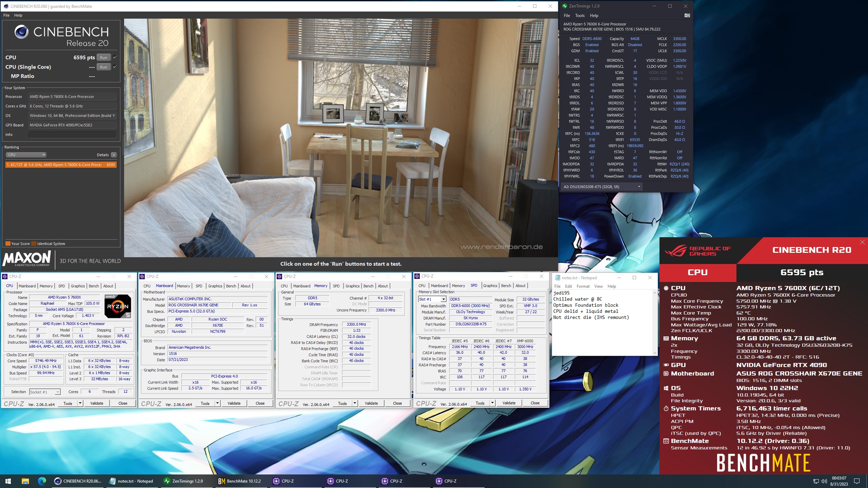Click the Identical System legend swatch
Viewport: 868px width, 488px height.
(x=34, y=243)
